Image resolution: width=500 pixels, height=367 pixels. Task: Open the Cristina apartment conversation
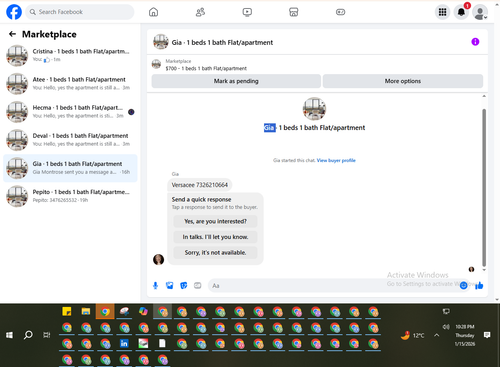[x=70, y=55]
